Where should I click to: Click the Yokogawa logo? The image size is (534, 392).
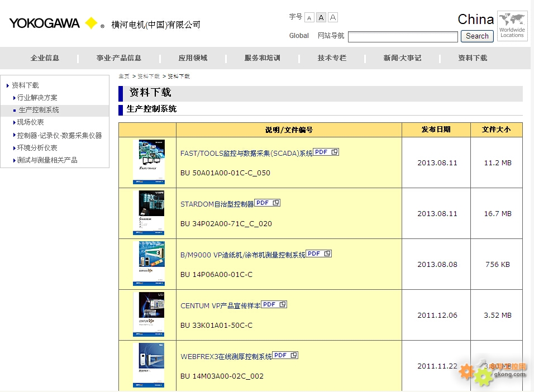pyautogui.click(x=54, y=23)
